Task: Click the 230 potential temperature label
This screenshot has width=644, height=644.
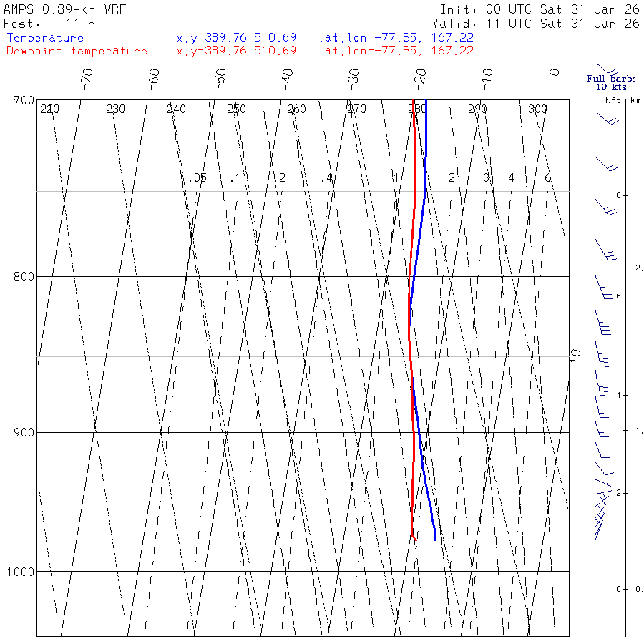Action: click(x=115, y=109)
